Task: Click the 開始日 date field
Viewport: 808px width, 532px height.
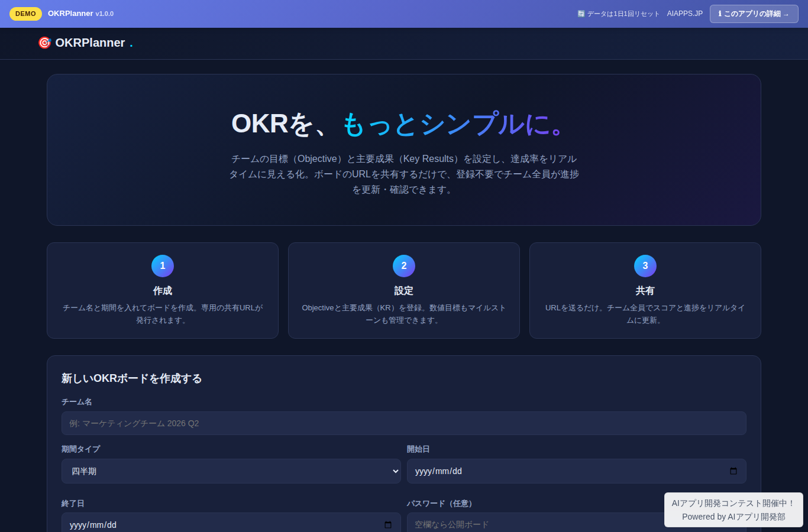Action: point(577,471)
